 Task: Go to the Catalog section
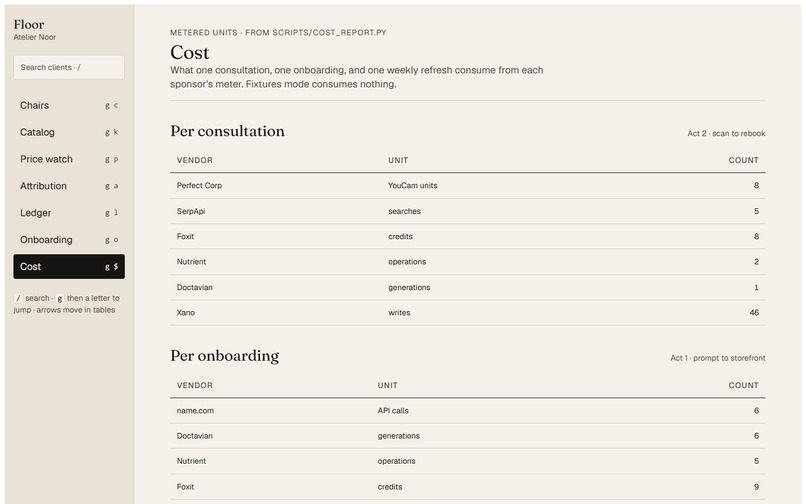[69, 132]
